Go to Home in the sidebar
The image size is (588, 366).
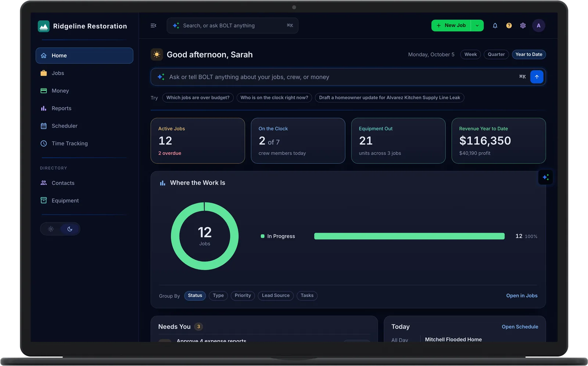point(85,55)
